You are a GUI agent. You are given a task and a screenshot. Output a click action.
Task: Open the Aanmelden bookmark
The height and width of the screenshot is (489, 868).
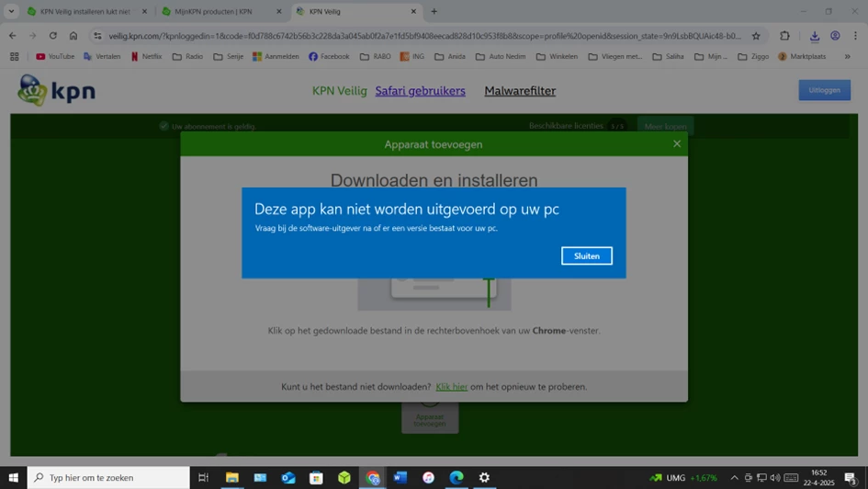[276, 56]
